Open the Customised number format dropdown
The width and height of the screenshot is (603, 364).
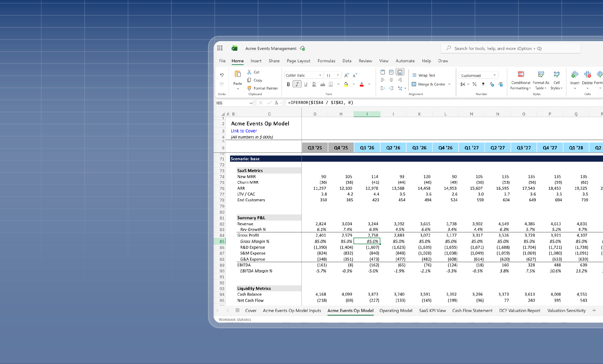(x=478, y=75)
